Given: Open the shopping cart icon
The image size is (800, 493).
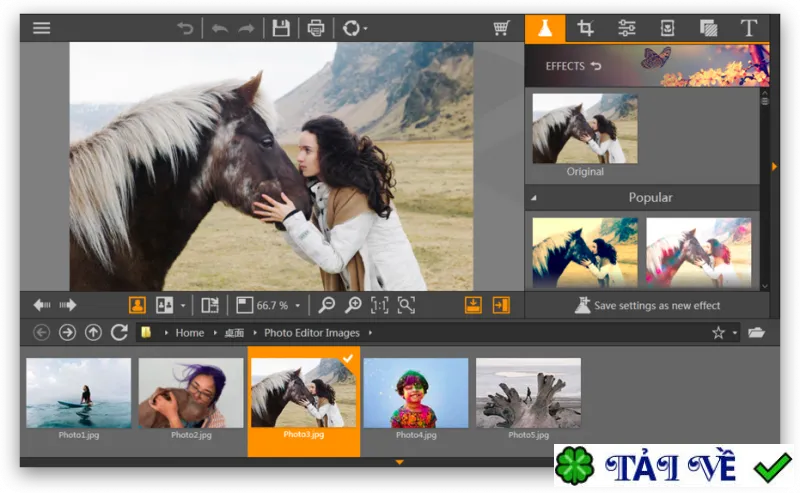Looking at the screenshot, I should 502,28.
